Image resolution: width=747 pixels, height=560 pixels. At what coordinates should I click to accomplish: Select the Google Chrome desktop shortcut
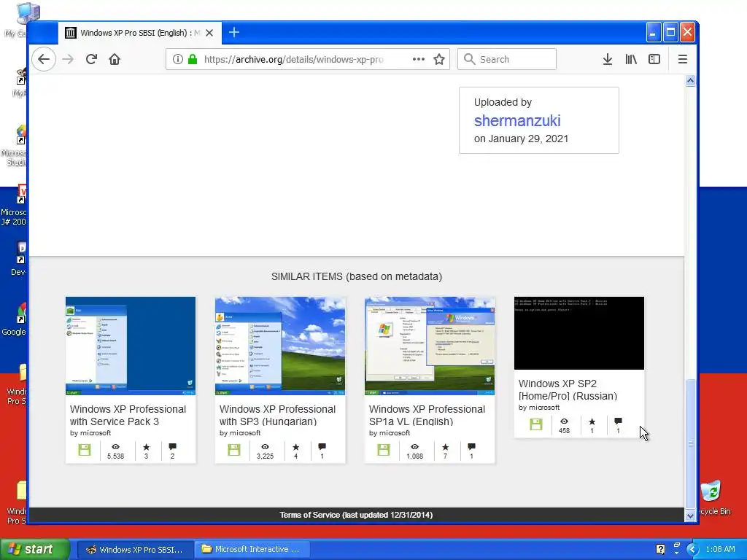[14, 319]
